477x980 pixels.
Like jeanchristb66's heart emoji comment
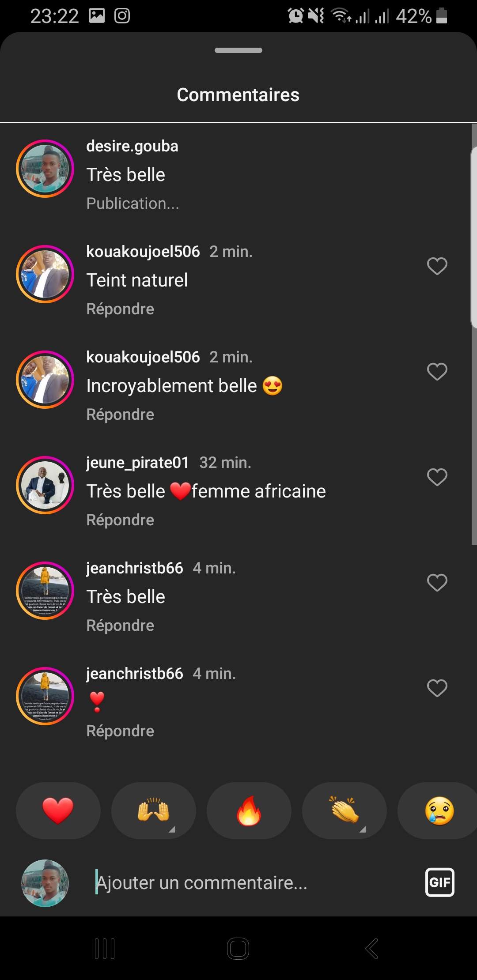(437, 688)
